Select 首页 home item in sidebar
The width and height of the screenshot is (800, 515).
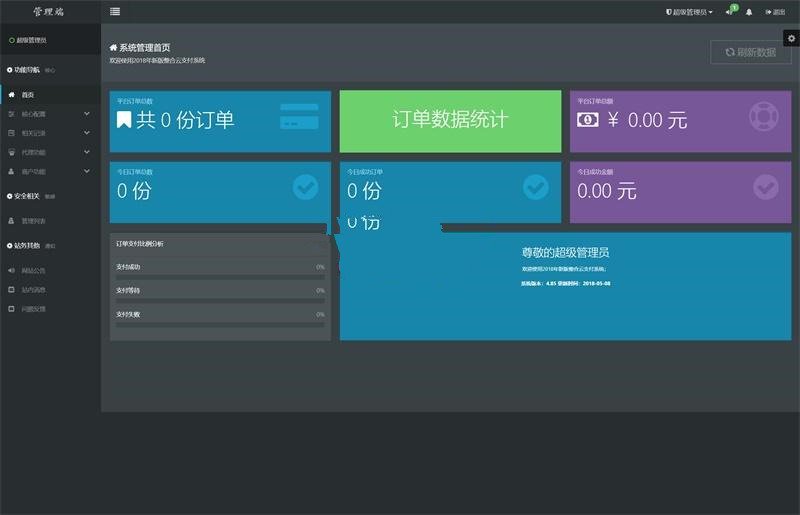tap(50, 95)
